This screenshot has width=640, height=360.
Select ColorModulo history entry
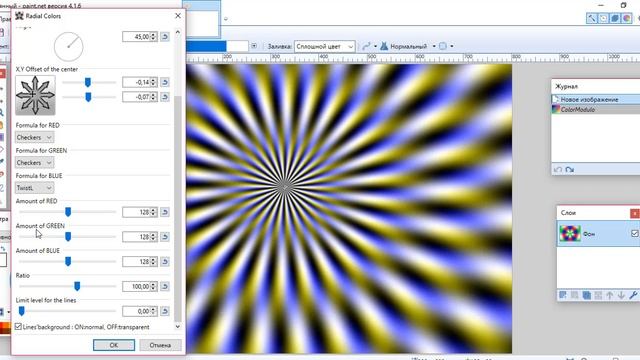click(596, 109)
